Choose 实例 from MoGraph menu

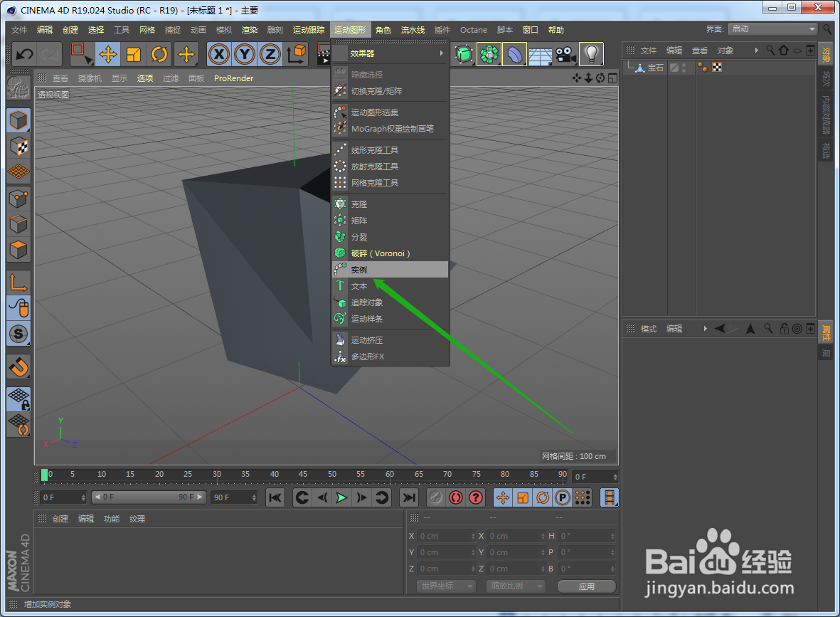pos(390,270)
